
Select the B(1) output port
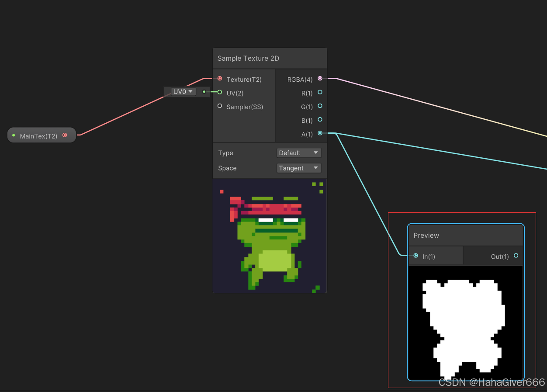(320, 120)
